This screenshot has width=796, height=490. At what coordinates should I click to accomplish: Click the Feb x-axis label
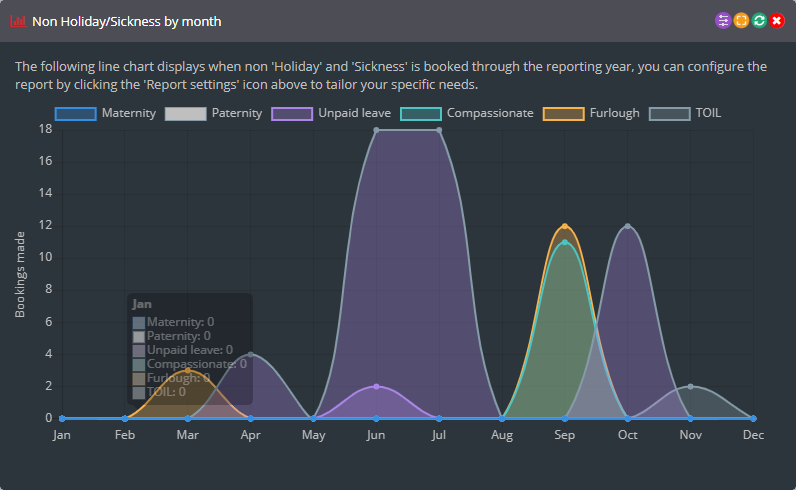tap(125, 435)
